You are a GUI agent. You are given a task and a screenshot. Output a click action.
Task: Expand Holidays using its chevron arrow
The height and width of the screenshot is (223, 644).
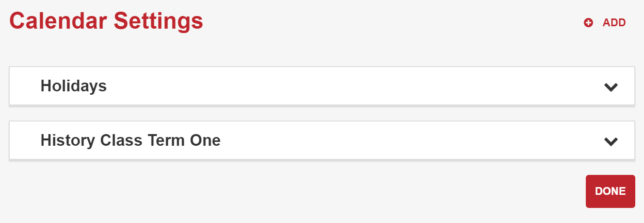[x=611, y=87]
